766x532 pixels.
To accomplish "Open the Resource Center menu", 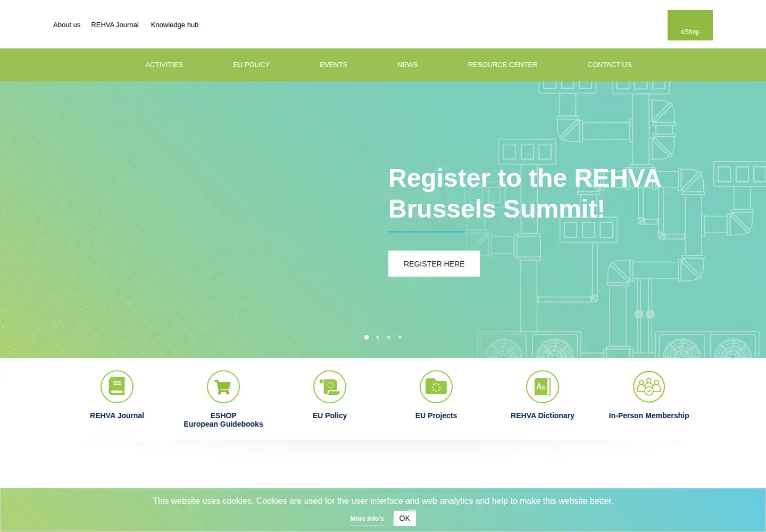I will click(503, 65).
